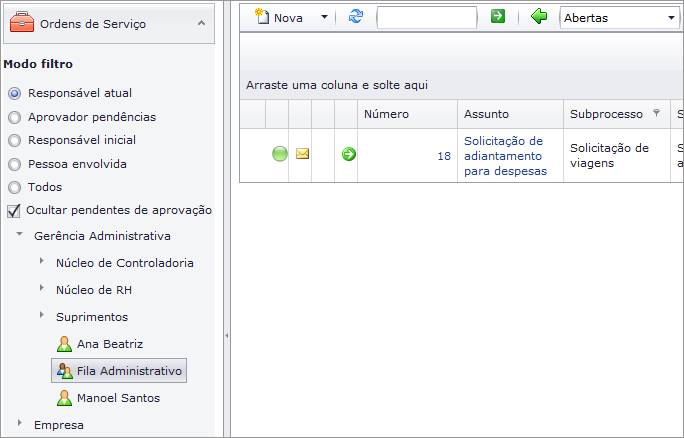Select Aprovador pendências radio button
This screenshot has width=684, height=438.
point(14,117)
